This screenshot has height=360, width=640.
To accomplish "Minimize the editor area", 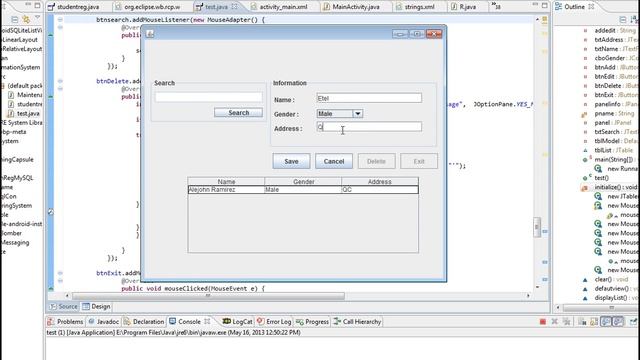I will click(535, 5).
